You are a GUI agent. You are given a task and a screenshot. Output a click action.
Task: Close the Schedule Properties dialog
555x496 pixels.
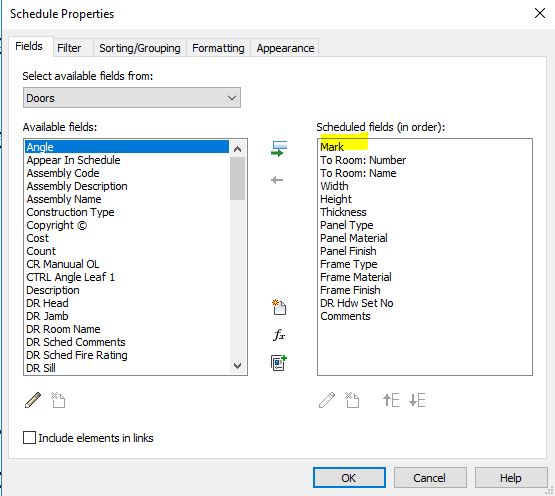(x=540, y=13)
